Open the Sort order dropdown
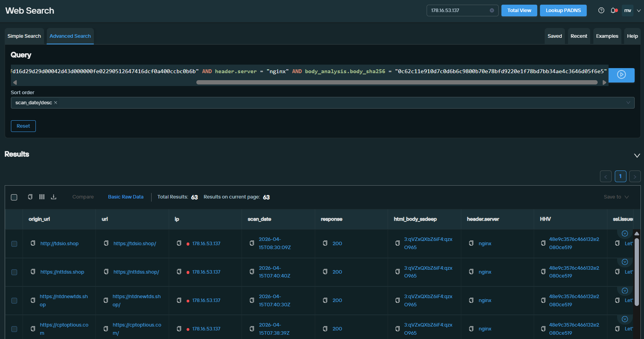This screenshot has height=339, width=644. tap(323, 103)
